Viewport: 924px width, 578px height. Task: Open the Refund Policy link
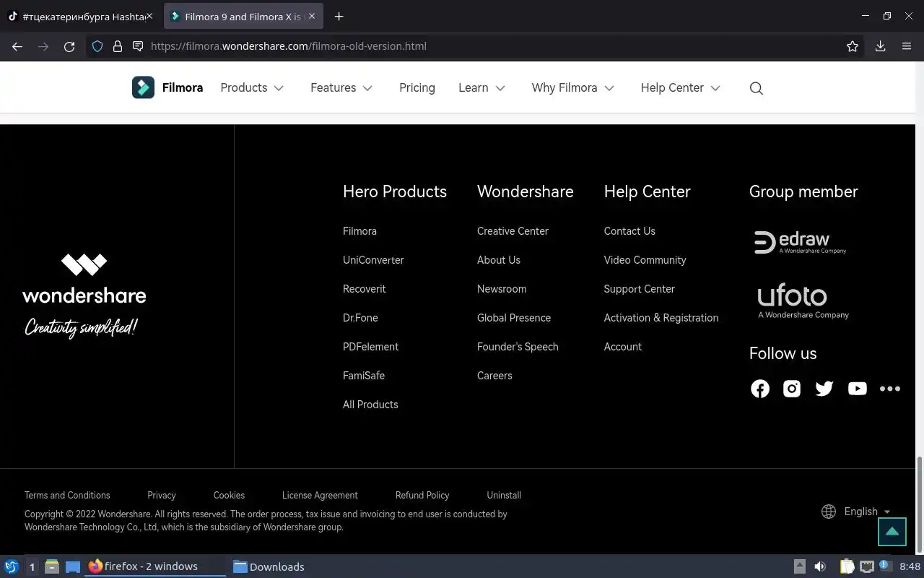[422, 496]
